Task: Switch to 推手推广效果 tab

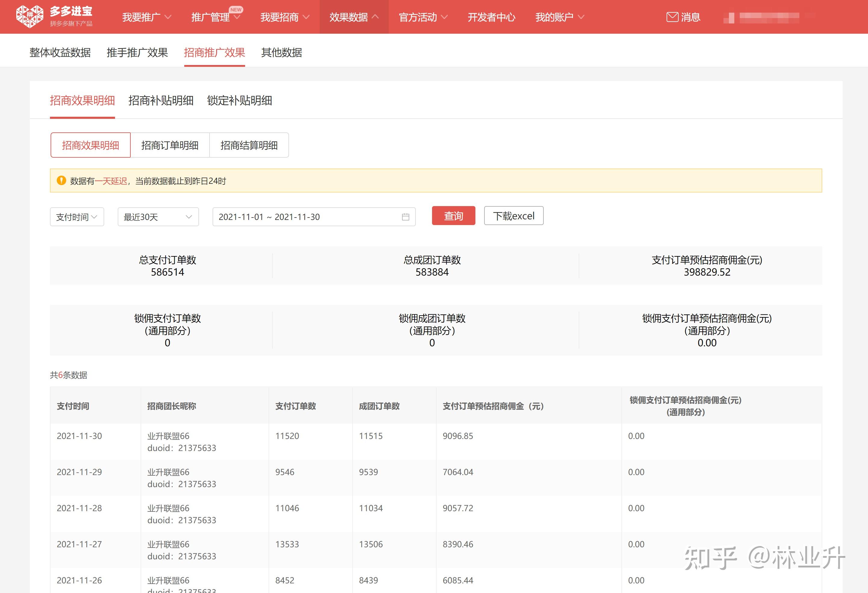Action: [x=138, y=53]
